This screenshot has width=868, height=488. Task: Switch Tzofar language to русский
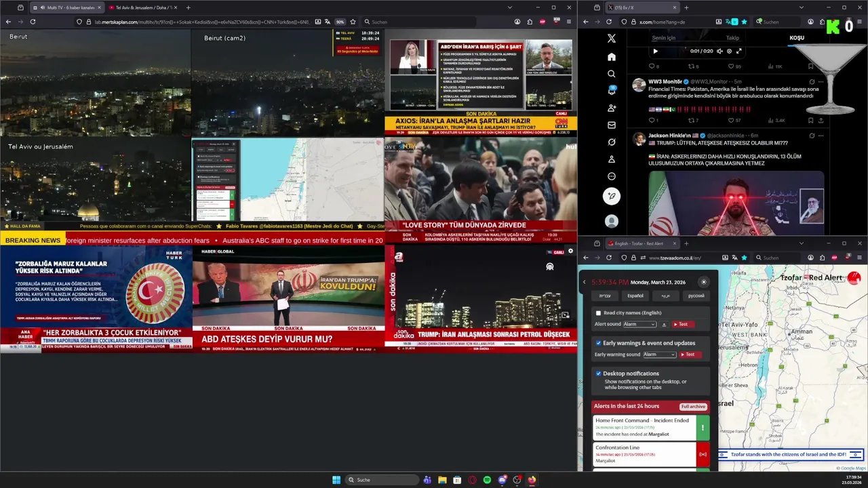(x=696, y=296)
